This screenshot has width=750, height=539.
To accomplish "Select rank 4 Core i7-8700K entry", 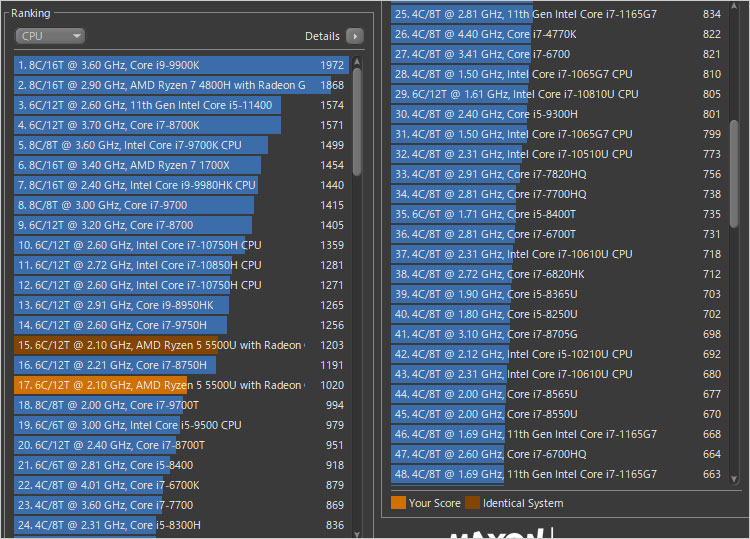I will tap(182, 125).
